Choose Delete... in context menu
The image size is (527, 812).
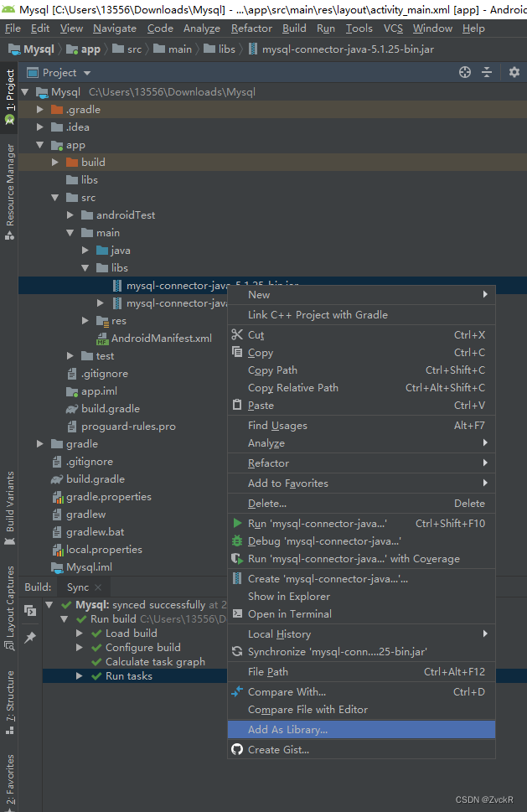(x=361, y=504)
